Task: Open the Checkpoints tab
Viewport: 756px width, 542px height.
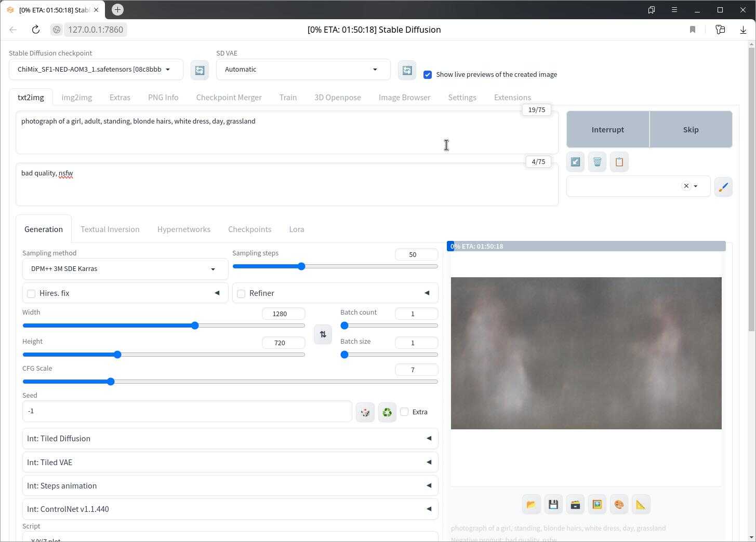Action: (249, 229)
